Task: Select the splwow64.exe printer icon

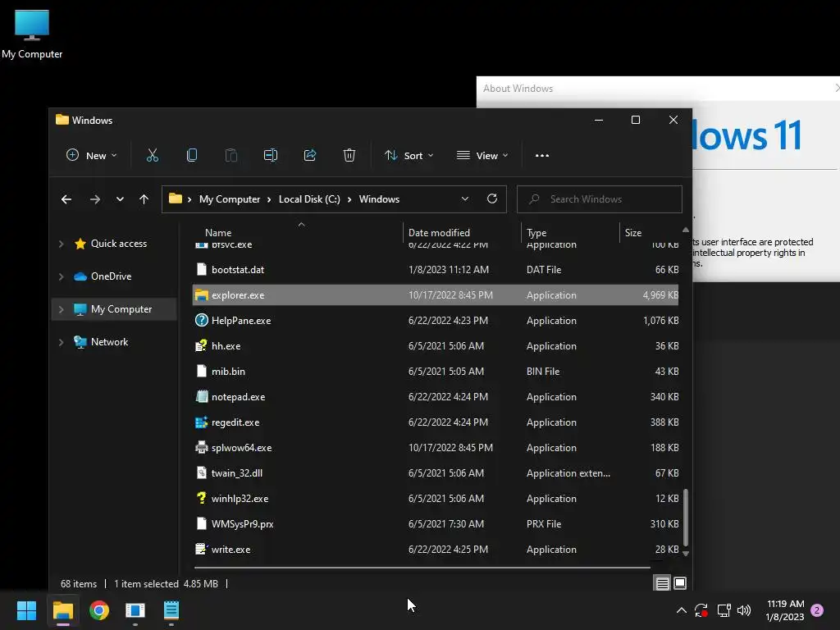Action: point(202,447)
